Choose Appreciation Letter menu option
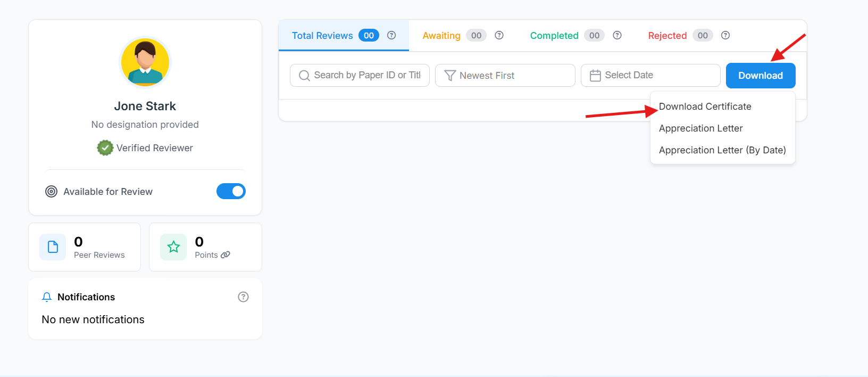868x377 pixels. (700, 128)
